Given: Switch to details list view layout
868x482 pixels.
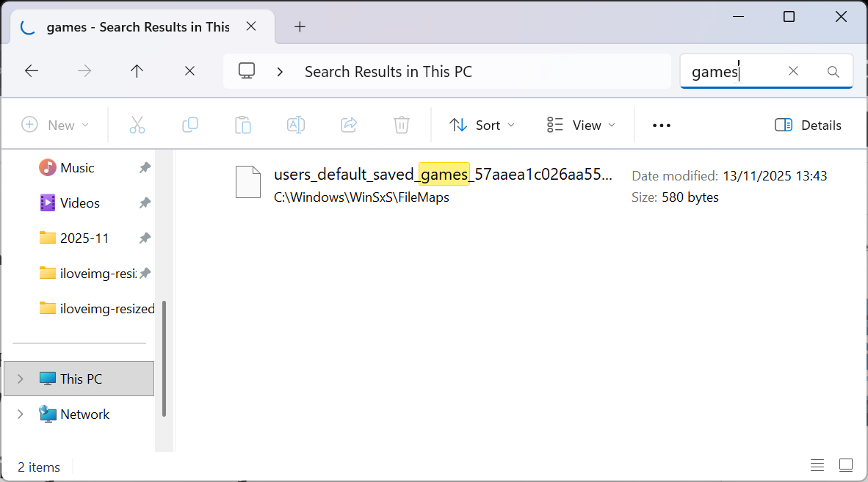Looking at the screenshot, I should 817,465.
